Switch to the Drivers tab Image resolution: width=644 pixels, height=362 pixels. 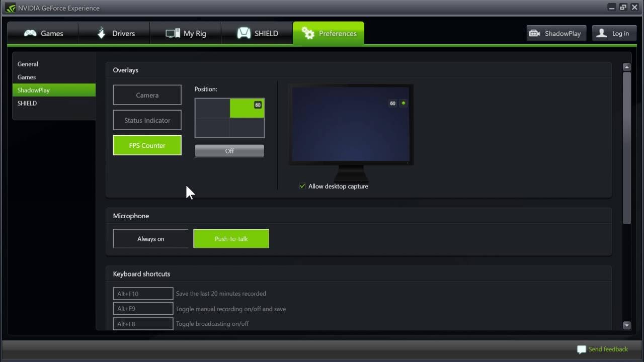coord(114,33)
